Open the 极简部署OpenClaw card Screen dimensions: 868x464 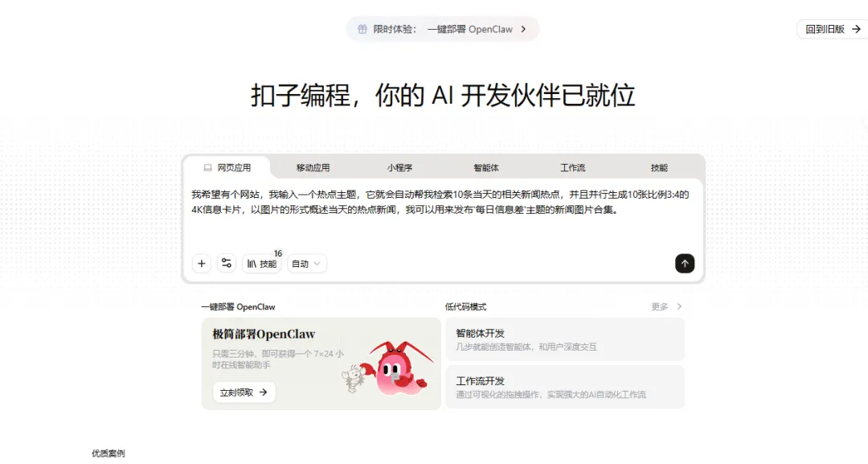tap(321, 363)
